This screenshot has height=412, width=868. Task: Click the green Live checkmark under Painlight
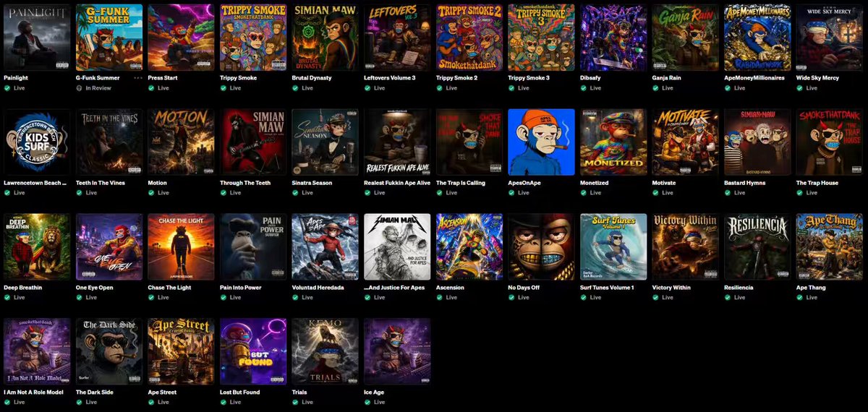click(7, 88)
